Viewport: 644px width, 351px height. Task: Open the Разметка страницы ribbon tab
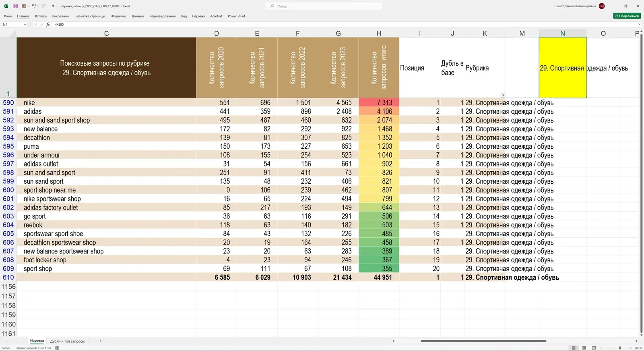coord(90,16)
